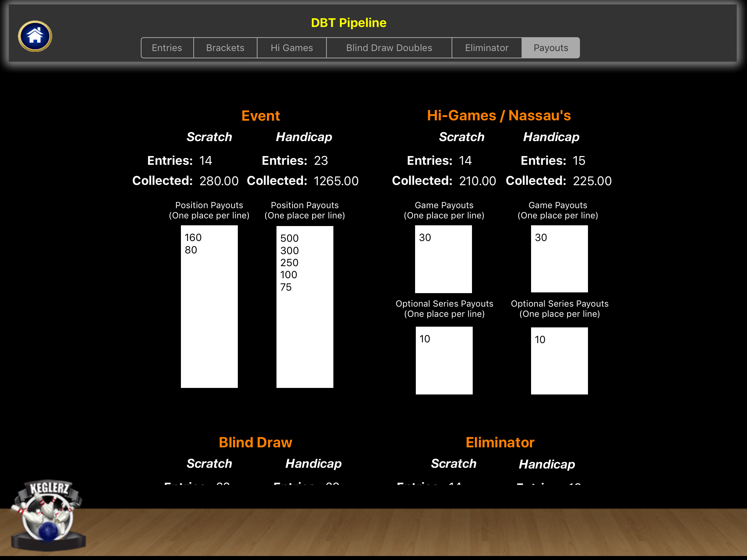The height and width of the screenshot is (560, 747).
Task: Click inside the Event Handicap position payouts box
Action: 305,306
